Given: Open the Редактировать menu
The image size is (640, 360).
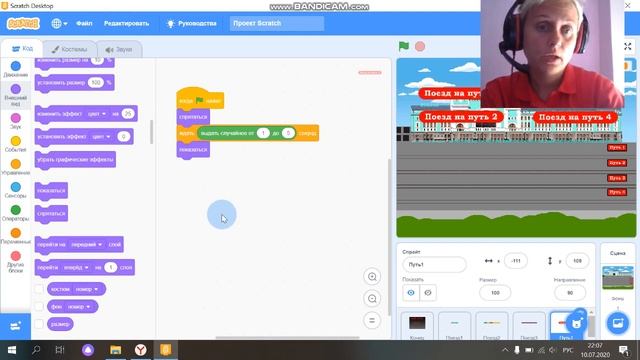Looking at the screenshot, I should (x=126, y=23).
